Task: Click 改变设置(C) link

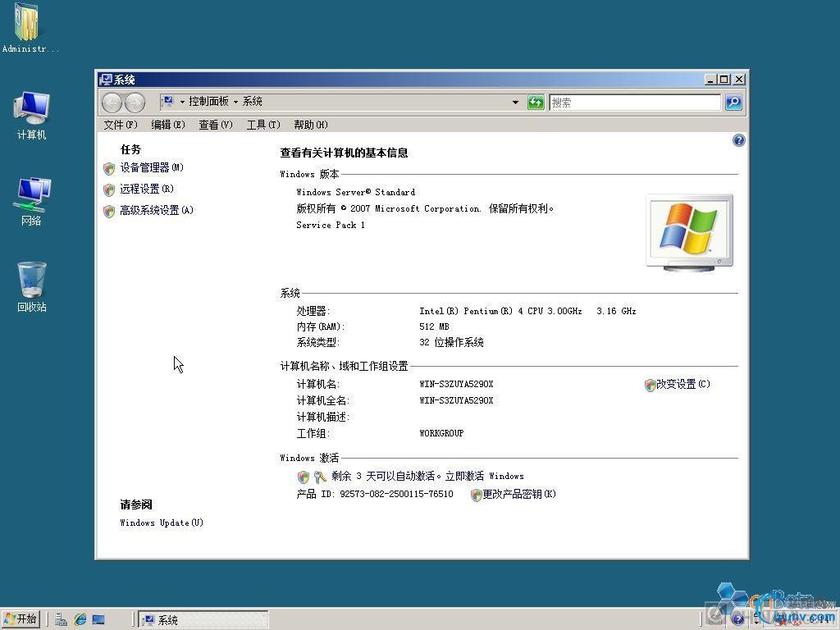Action: click(x=683, y=384)
